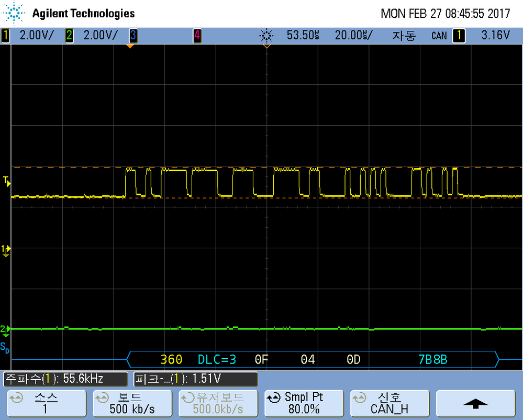The image size is (523, 420).
Task: Select the channel 3 indicator badge
Action: pos(133,36)
